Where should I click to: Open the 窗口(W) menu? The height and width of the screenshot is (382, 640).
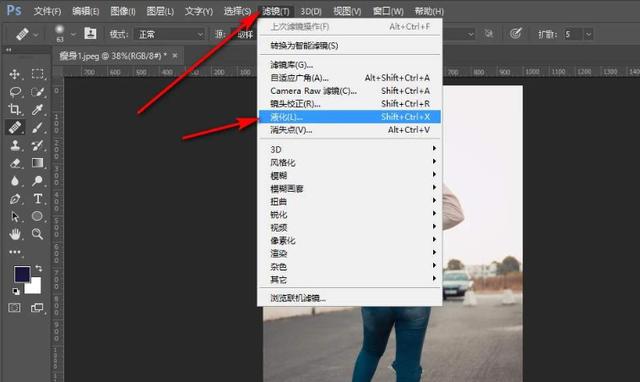tap(388, 11)
